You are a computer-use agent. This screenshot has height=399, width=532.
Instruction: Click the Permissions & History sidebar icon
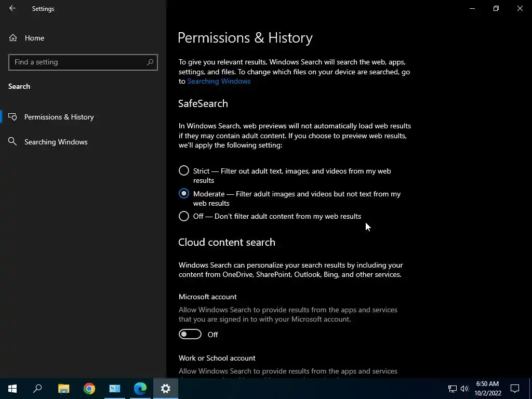[x=12, y=117]
